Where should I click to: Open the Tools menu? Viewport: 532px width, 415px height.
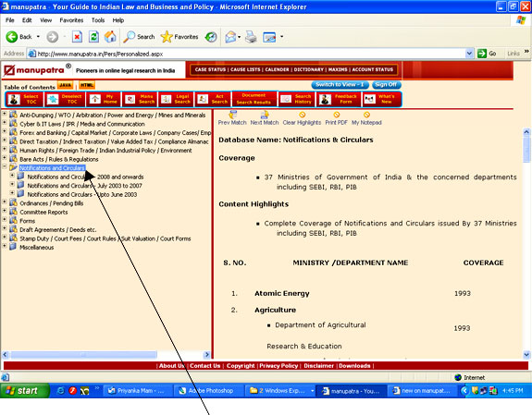click(x=98, y=20)
